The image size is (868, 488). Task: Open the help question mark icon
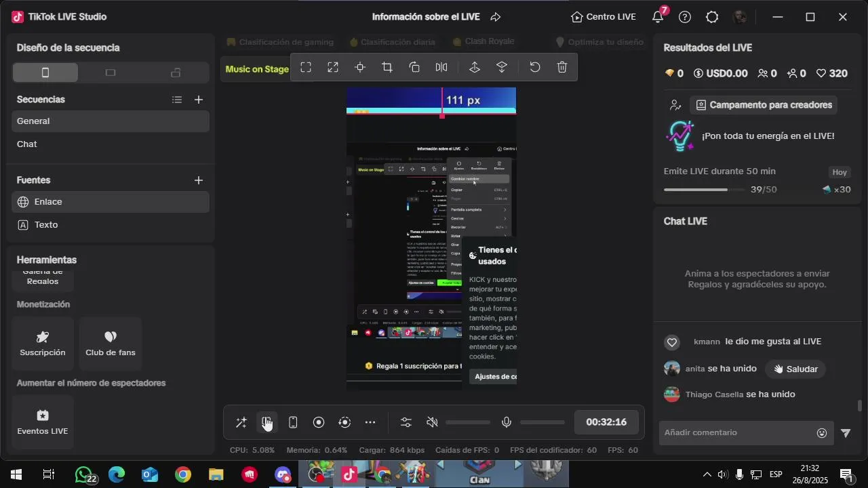[x=685, y=17]
